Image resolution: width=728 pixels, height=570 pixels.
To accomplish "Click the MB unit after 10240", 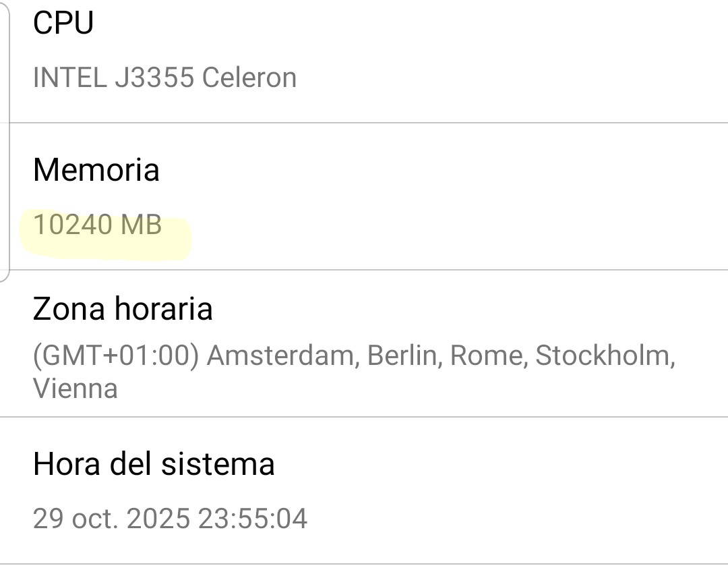I will pyautogui.click(x=142, y=225).
